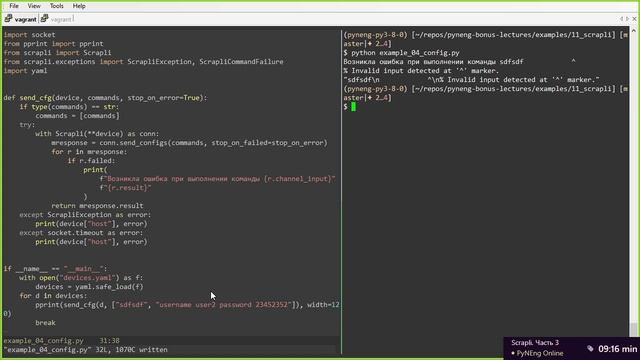Click the 'return mresponse.result' line
Image resolution: width=640 pixels, height=360 pixels.
97,206
